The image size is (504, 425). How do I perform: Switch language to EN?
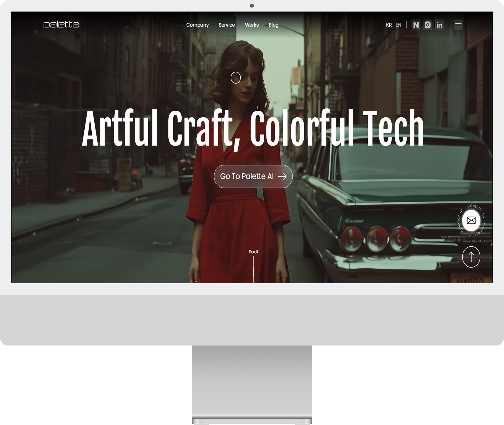coord(398,25)
